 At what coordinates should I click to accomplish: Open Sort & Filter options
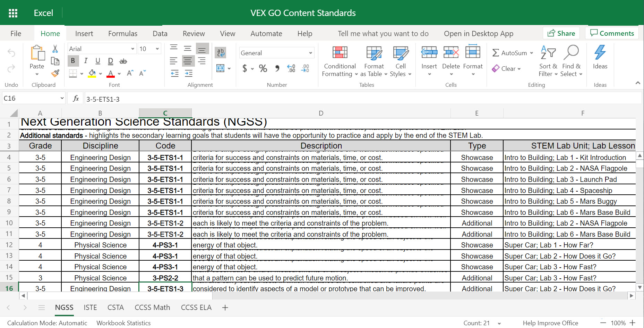click(x=548, y=62)
